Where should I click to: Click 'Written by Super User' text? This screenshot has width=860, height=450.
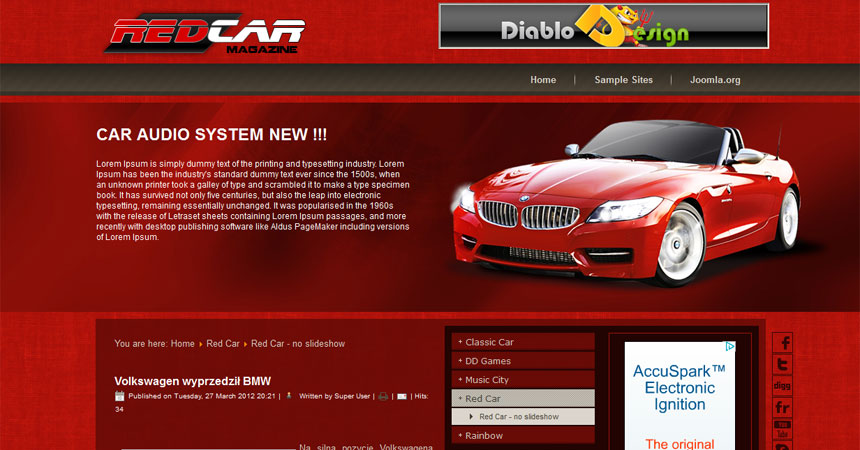(335, 396)
